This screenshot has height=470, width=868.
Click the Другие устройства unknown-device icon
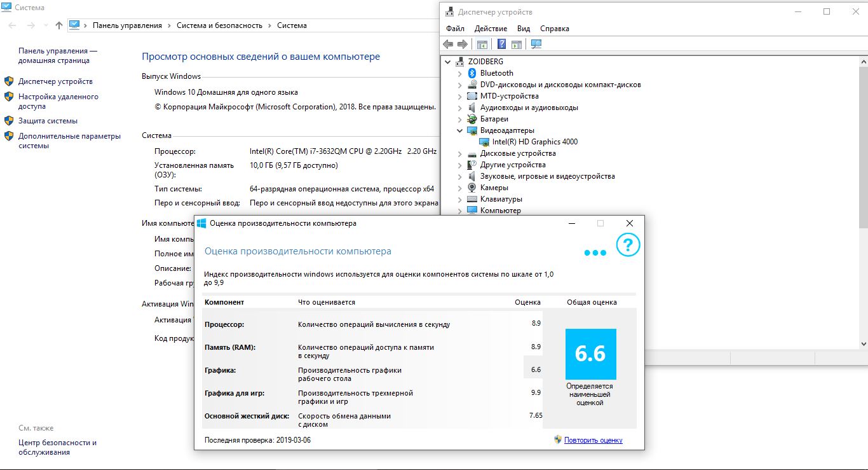[x=472, y=165]
